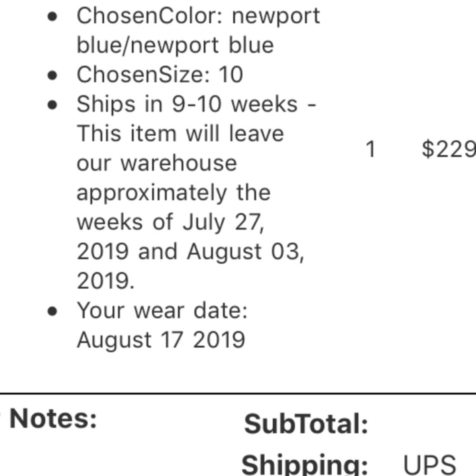The height and width of the screenshot is (476, 476).
Task: Click the SubTotal: label
Action: pos(306,424)
